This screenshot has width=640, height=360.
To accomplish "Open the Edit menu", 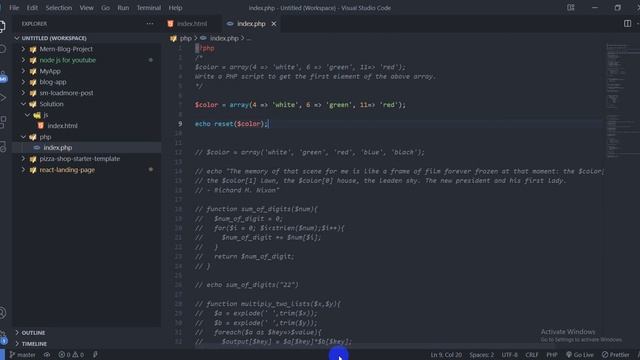I will click(32, 8).
